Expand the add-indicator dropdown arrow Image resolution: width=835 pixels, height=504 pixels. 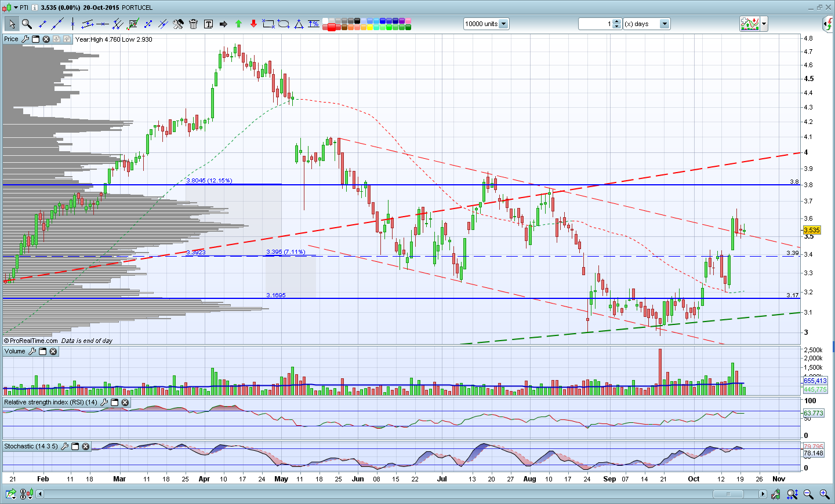(x=764, y=24)
